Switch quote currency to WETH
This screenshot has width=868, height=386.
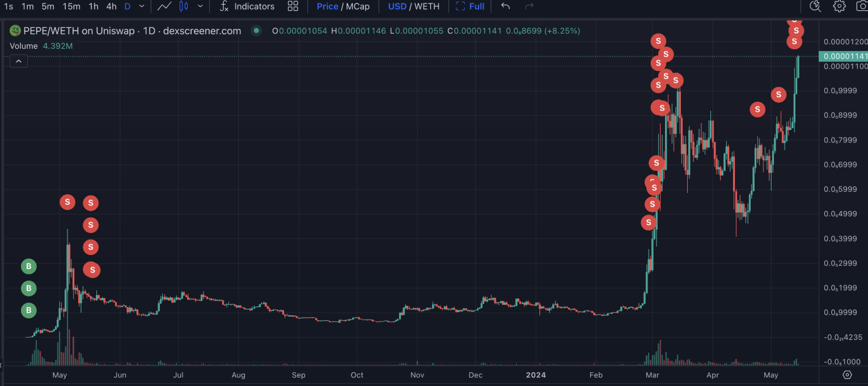pyautogui.click(x=427, y=6)
